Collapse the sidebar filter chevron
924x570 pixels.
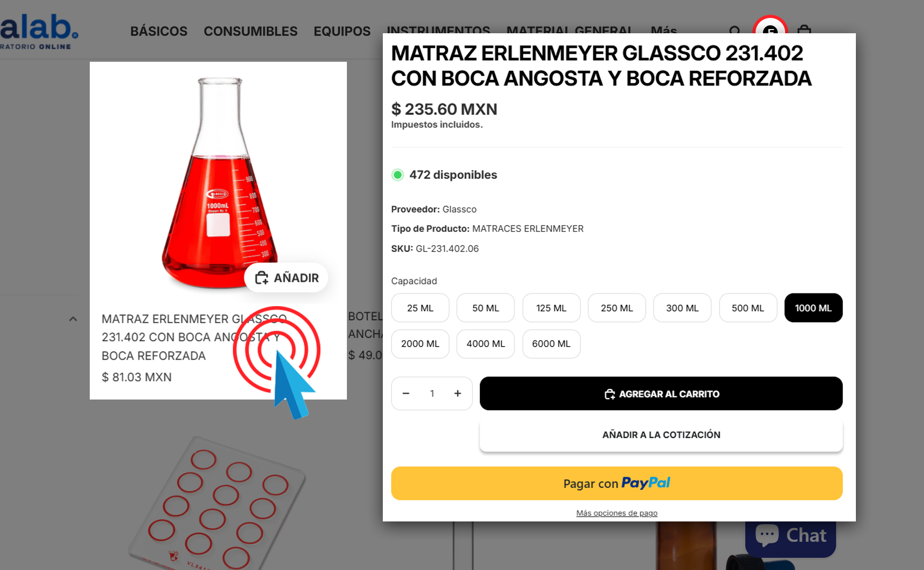coord(73,319)
